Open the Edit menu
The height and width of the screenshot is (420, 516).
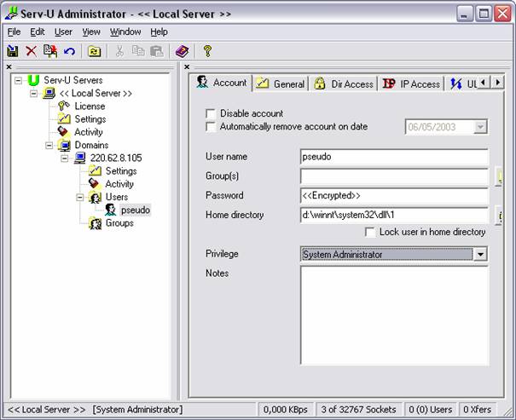coord(38,32)
